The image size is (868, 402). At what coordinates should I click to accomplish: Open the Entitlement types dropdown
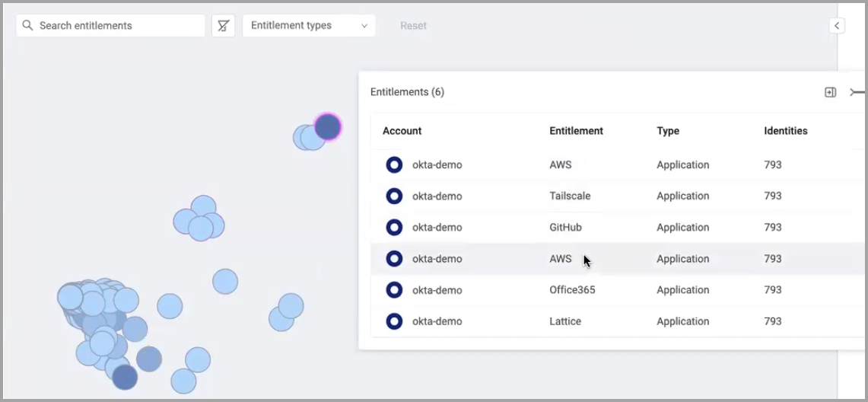(x=309, y=25)
